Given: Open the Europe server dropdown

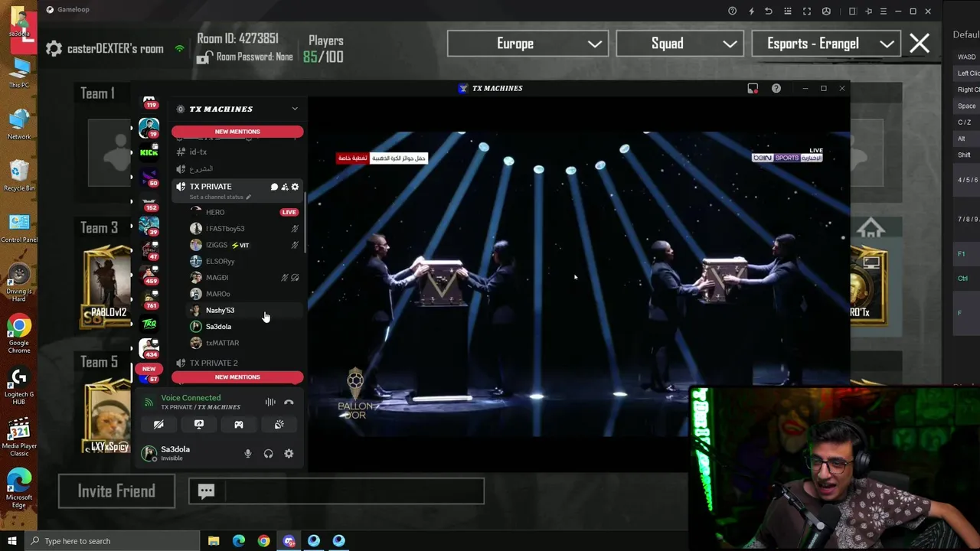Looking at the screenshot, I should pyautogui.click(x=528, y=44).
